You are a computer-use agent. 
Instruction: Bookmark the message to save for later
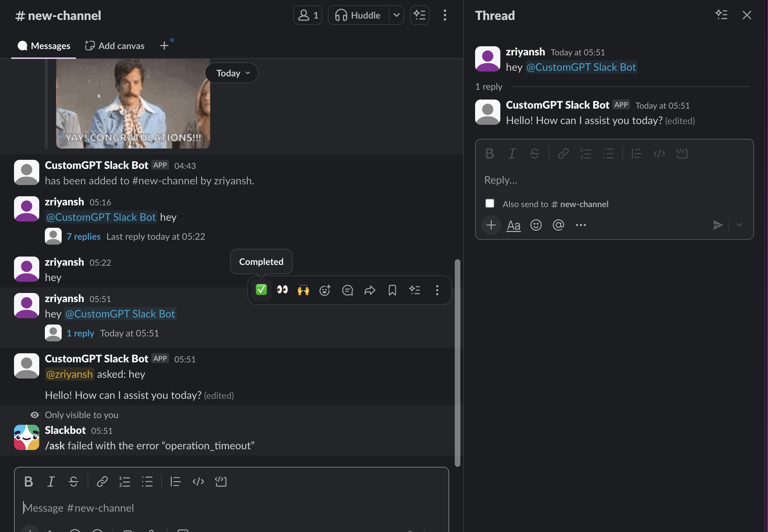(392, 290)
